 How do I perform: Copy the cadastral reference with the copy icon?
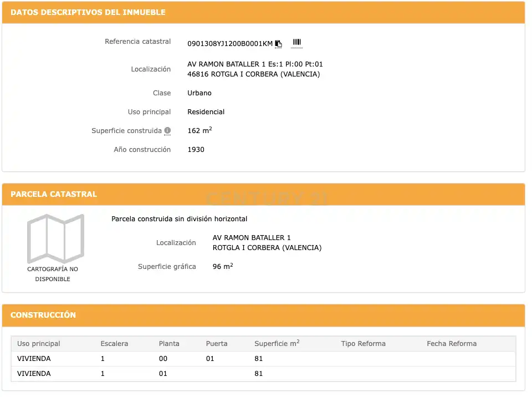[x=278, y=44]
